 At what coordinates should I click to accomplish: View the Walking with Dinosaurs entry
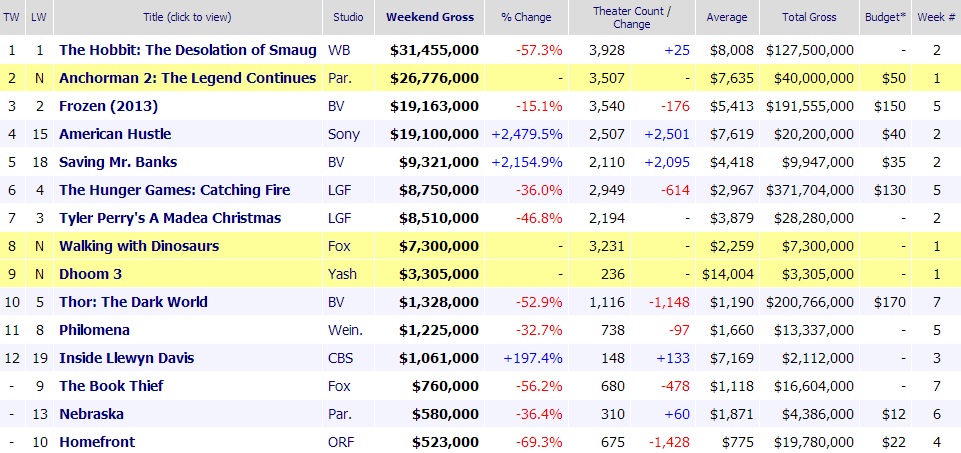pos(139,246)
